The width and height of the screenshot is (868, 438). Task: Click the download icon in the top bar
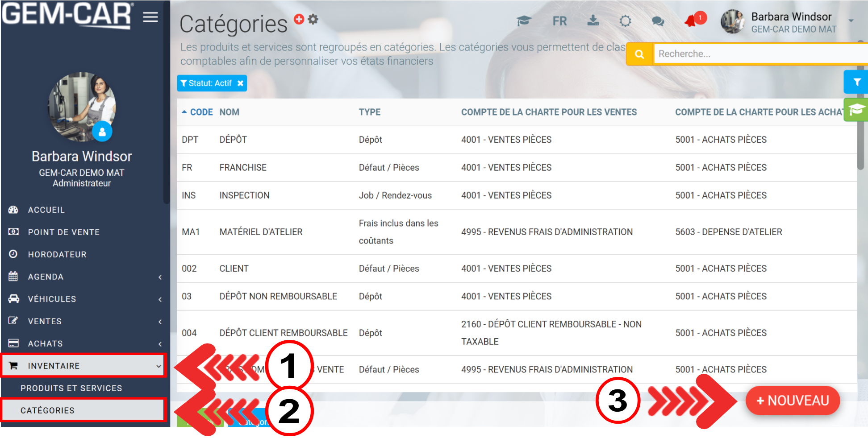[x=593, y=21]
